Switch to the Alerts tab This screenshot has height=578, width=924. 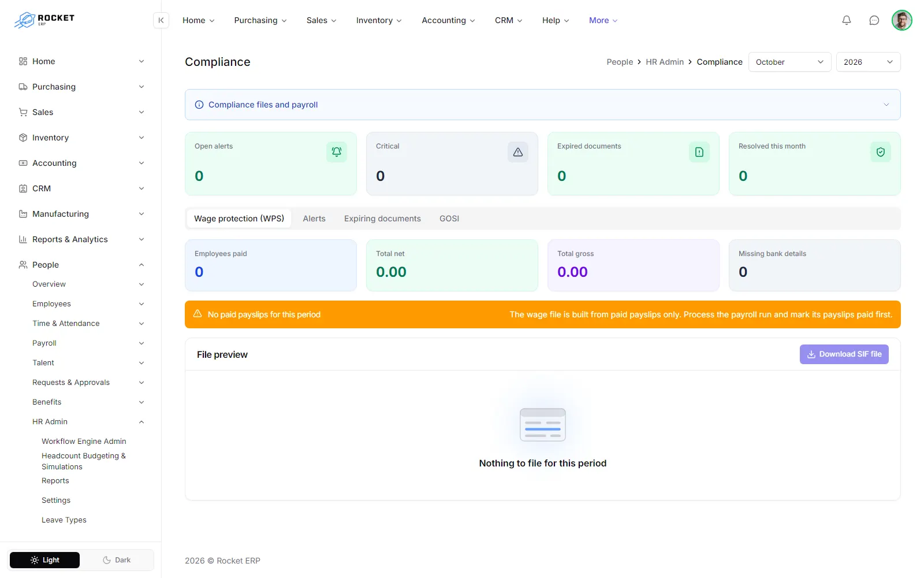tap(314, 218)
